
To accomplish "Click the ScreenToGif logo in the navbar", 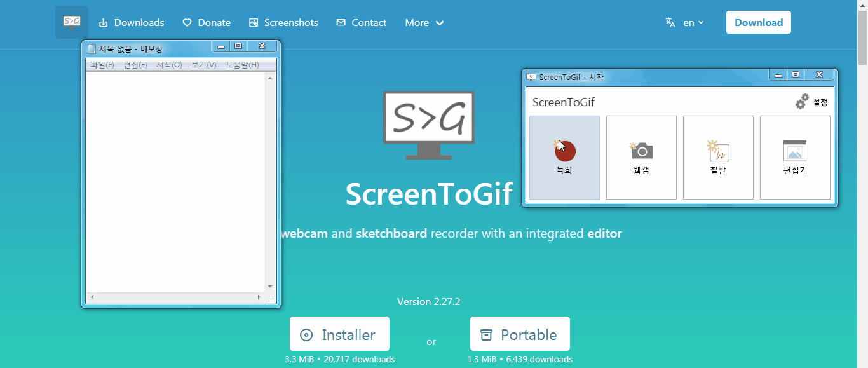I will pyautogui.click(x=72, y=22).
